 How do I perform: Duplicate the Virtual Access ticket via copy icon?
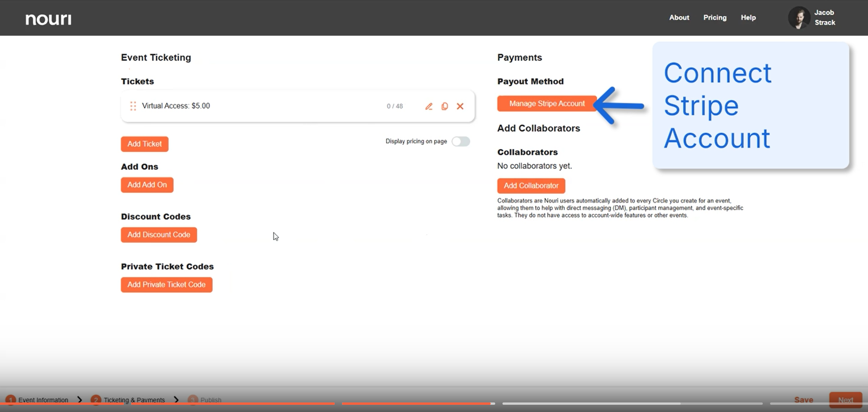[444, 106]
